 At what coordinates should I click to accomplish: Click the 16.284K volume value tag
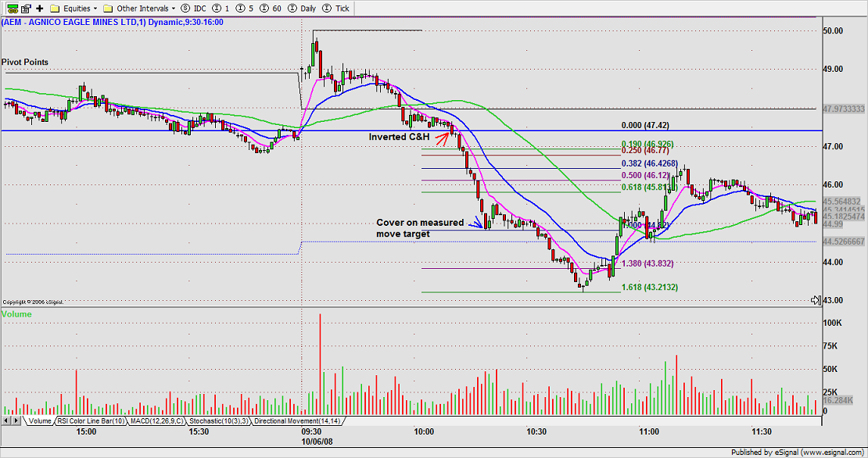[838, 400]
